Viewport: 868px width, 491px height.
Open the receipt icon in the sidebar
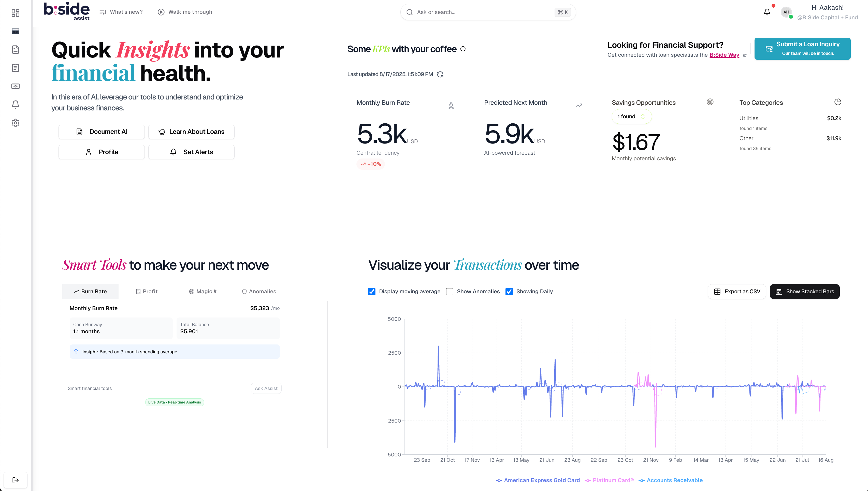15,68
